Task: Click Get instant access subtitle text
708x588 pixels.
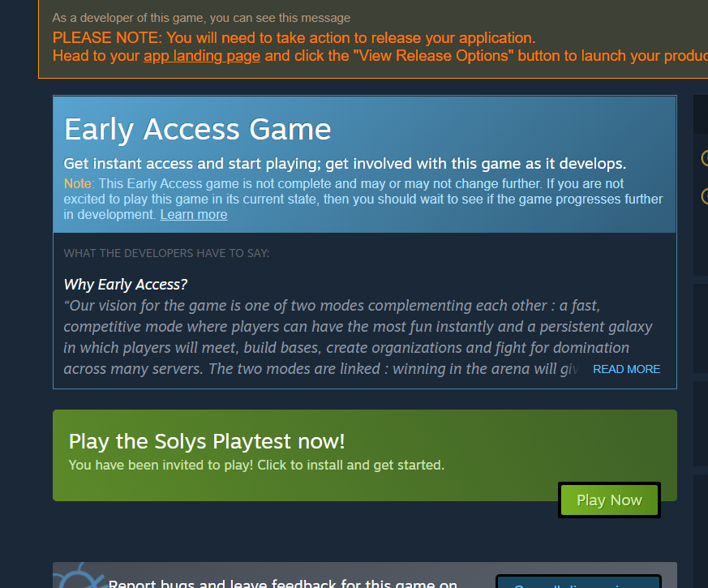Action: (x=345, y=164)
